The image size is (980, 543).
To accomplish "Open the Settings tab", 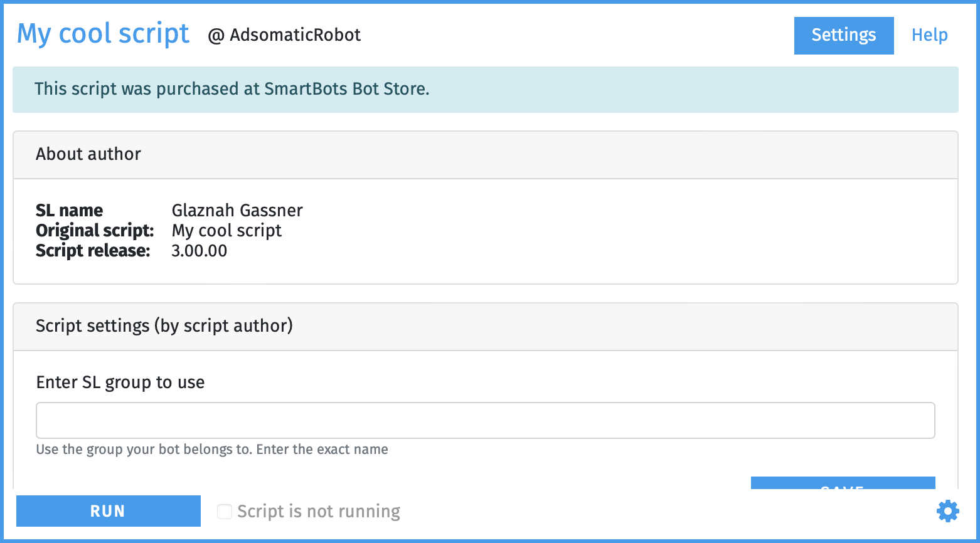I will click(844, 35).
